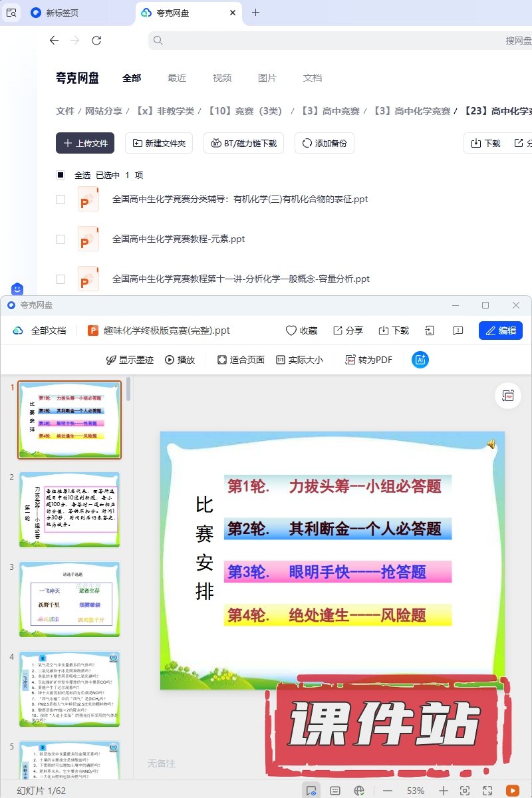Zoom in with the plus button
Screen dimensions: 532x798
[x=444, y=790]
